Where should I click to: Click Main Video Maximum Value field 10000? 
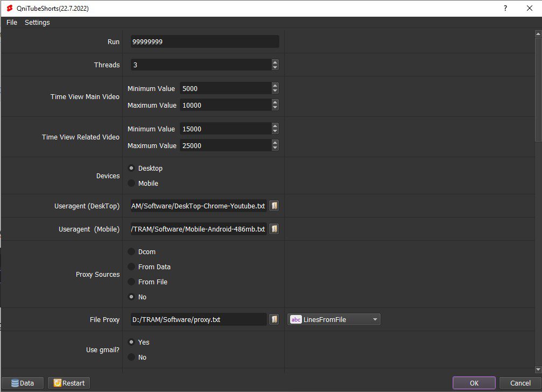coord(226,105)
